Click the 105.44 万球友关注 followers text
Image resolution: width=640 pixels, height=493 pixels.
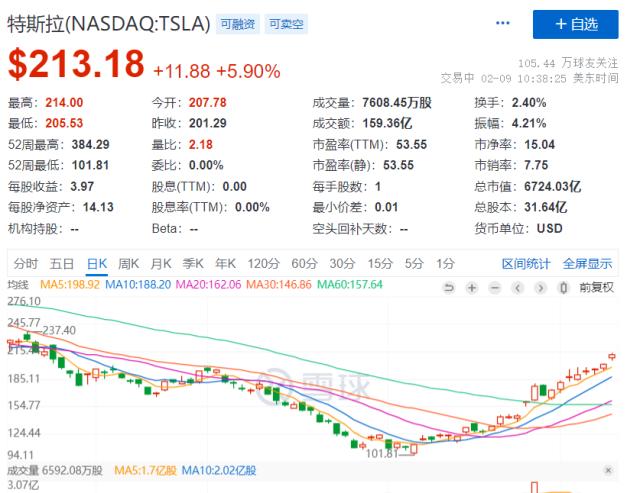[x=568, y=63]
